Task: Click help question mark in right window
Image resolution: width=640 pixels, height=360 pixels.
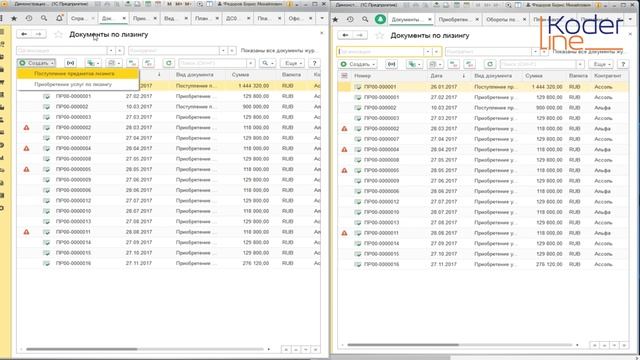Action: click(x=623, y=64)
